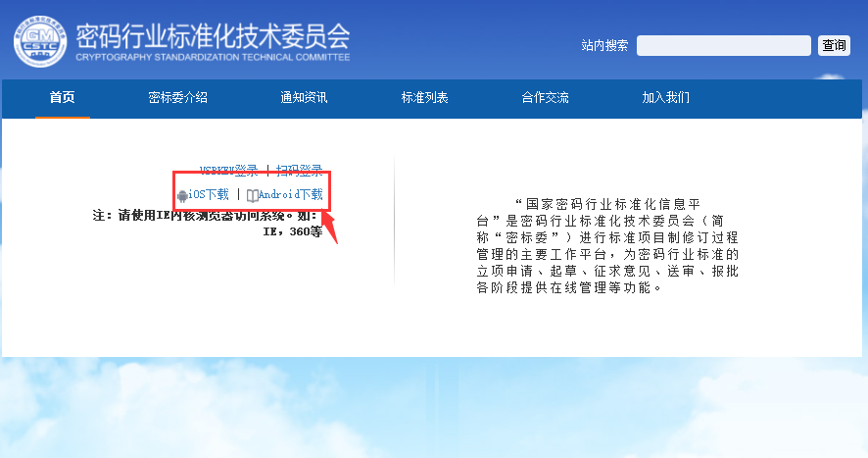
Task: Click the note text 请使用IE内核浏览器访问系统
Action: (x=207, y=223)
